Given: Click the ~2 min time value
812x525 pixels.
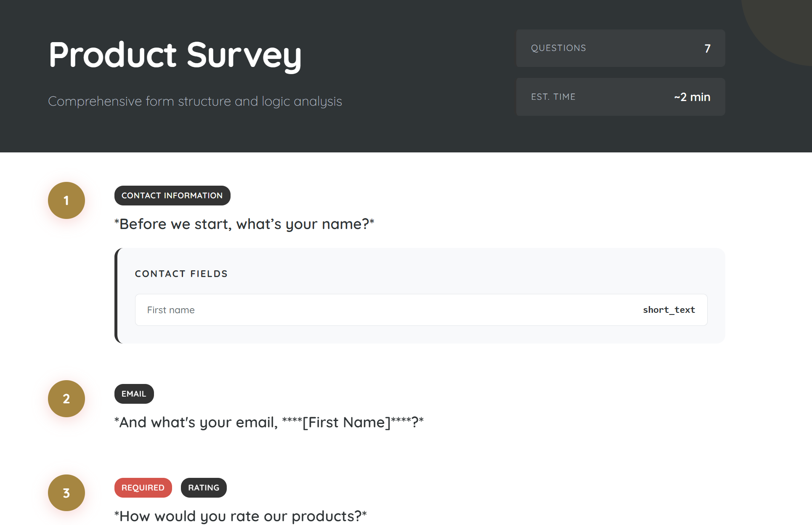Looking at the screenshot, I should coord(692,97).
